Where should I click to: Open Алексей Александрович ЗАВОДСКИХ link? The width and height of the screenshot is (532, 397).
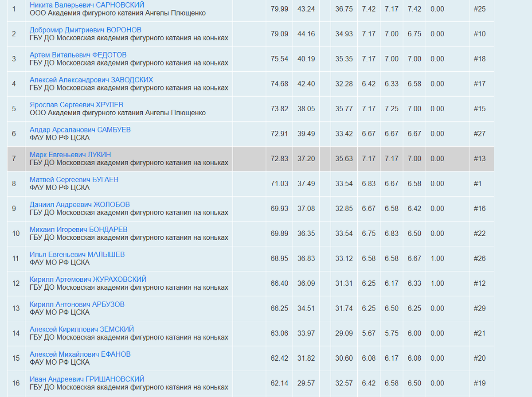coord(91,80)
